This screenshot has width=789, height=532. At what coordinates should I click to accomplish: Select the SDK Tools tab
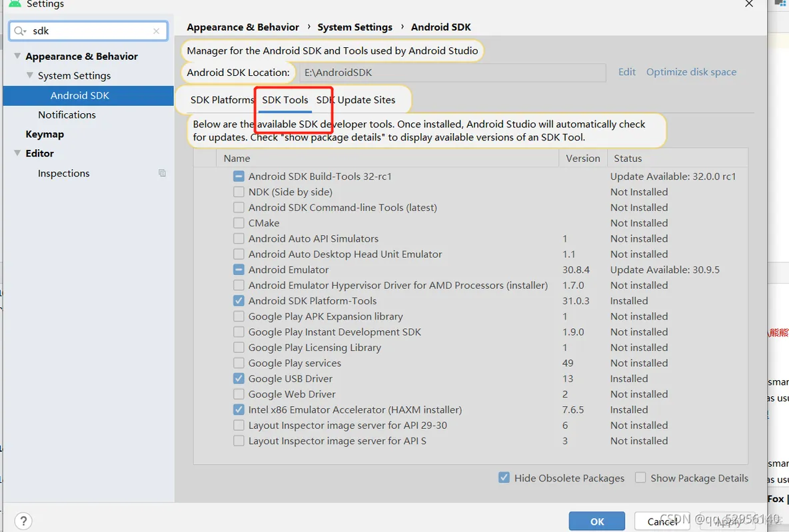[x=285, y=100]
